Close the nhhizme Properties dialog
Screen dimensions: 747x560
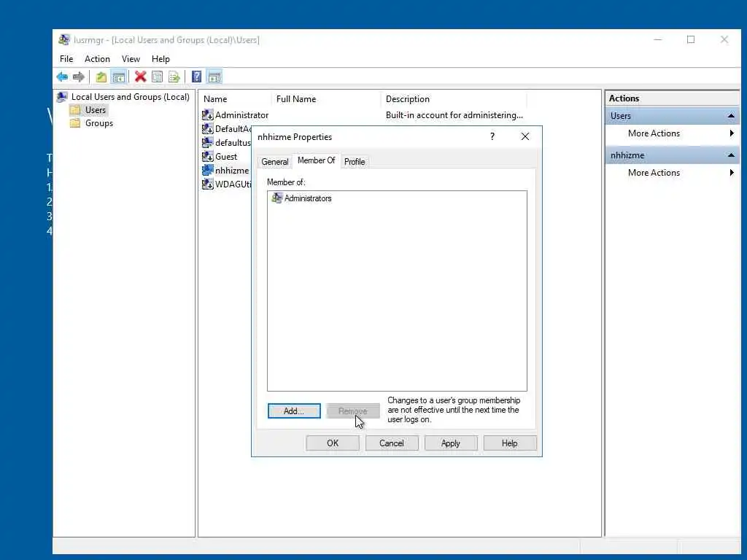pyautogui.click(x=525, y=136)
